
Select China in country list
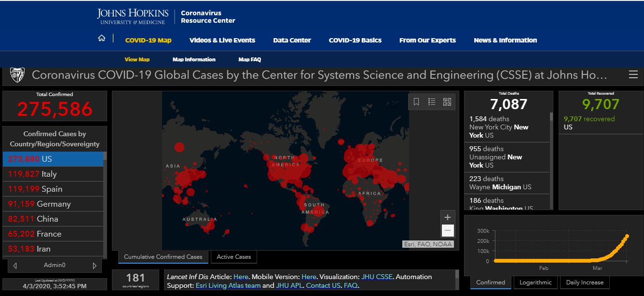[x=53, y=219]
